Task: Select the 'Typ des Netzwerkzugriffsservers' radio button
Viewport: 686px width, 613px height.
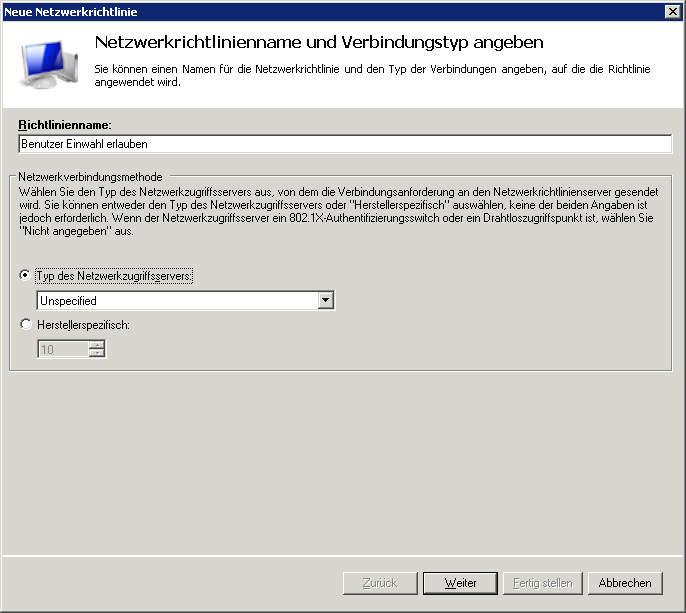Action: 25,276
